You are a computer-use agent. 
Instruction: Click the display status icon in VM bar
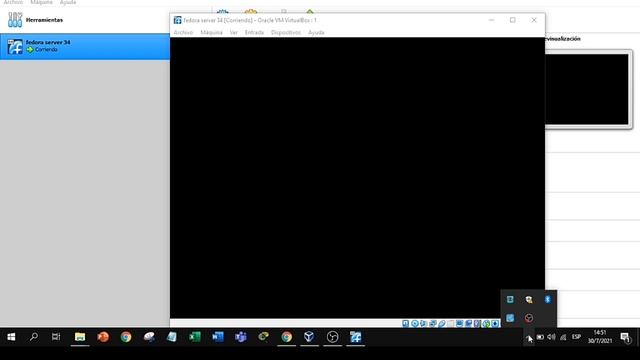pyautogui.click(x=460, y=324)
